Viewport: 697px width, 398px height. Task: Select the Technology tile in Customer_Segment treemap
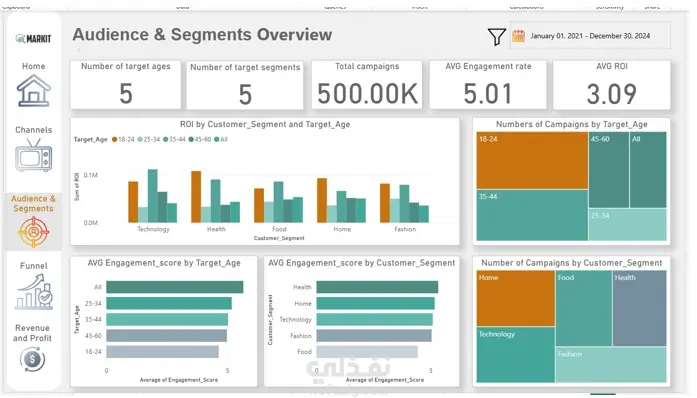pyautogui.click(x=516, y=354)
